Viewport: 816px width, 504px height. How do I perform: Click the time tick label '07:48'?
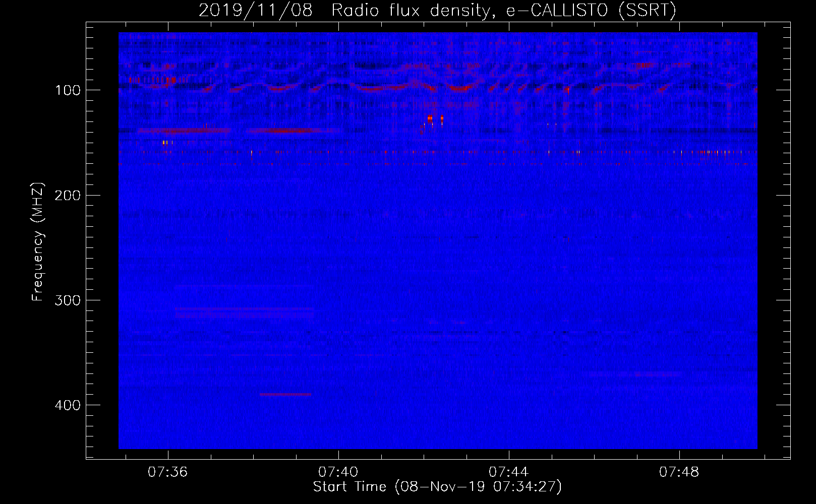pos(679,472)
